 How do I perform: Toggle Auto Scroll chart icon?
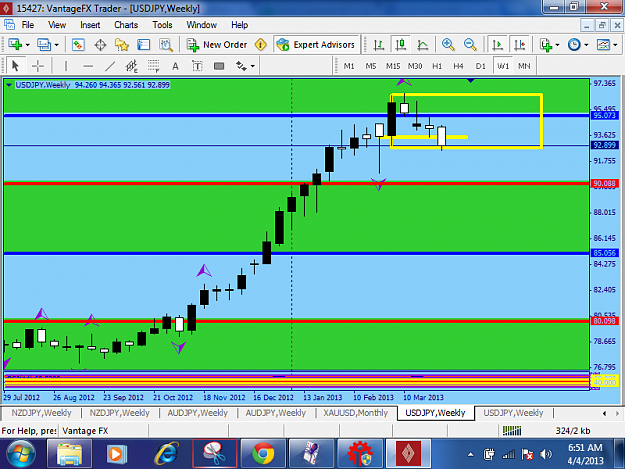pos(497,45)
